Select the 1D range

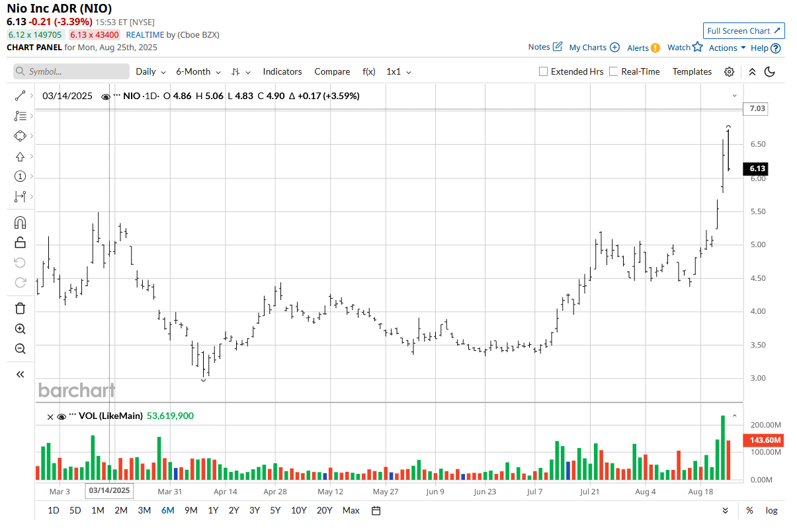pos(54,510)
